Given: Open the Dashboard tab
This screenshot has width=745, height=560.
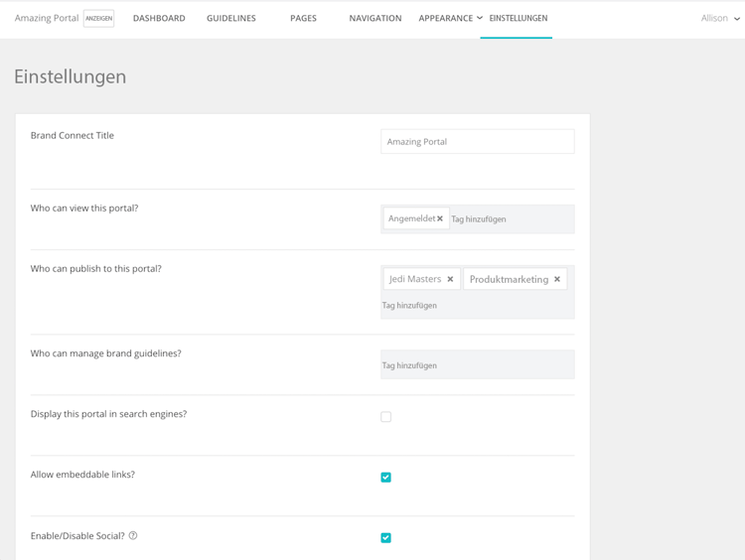Looking at the screenshot, I should click(x=159, y=19).
